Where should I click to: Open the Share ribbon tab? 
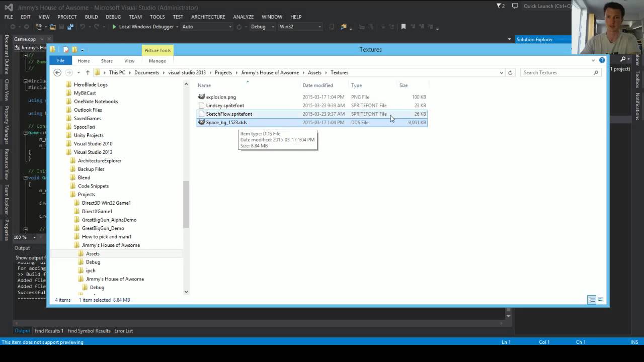click(107, 61)
